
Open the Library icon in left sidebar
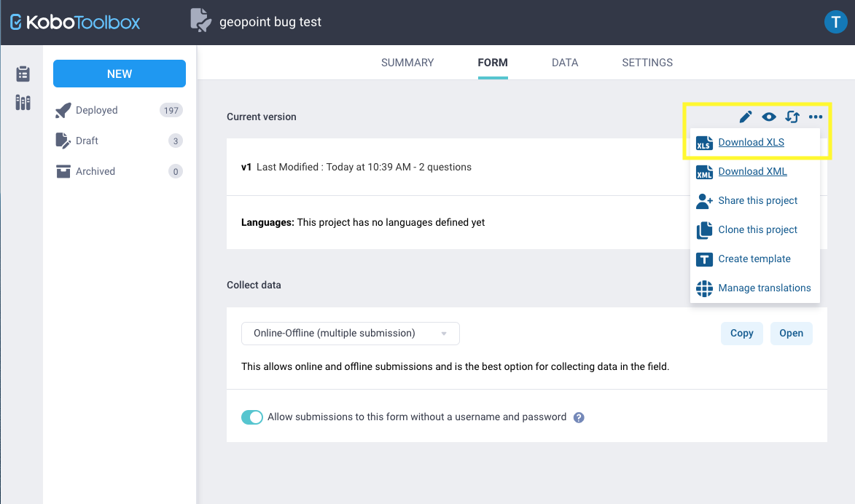23,103
